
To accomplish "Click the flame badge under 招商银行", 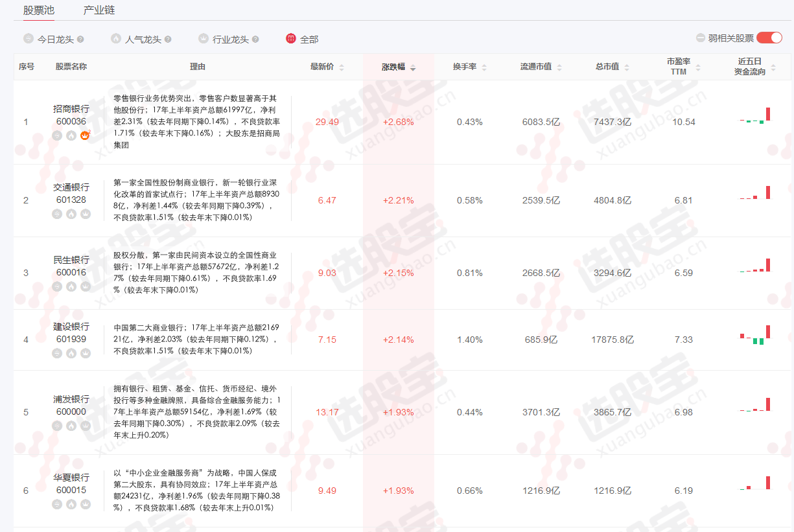I will 71,135.
